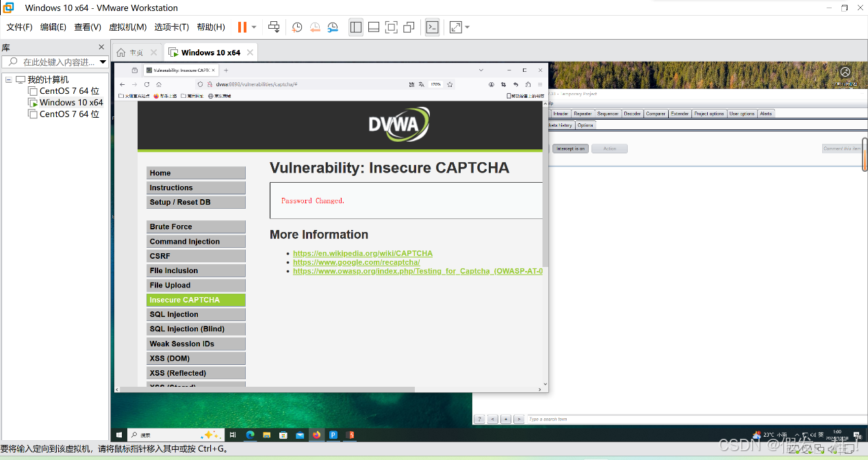Click the Firefox home icon
The width and height of the screenshot is (868, 460).
coord(159,84)
